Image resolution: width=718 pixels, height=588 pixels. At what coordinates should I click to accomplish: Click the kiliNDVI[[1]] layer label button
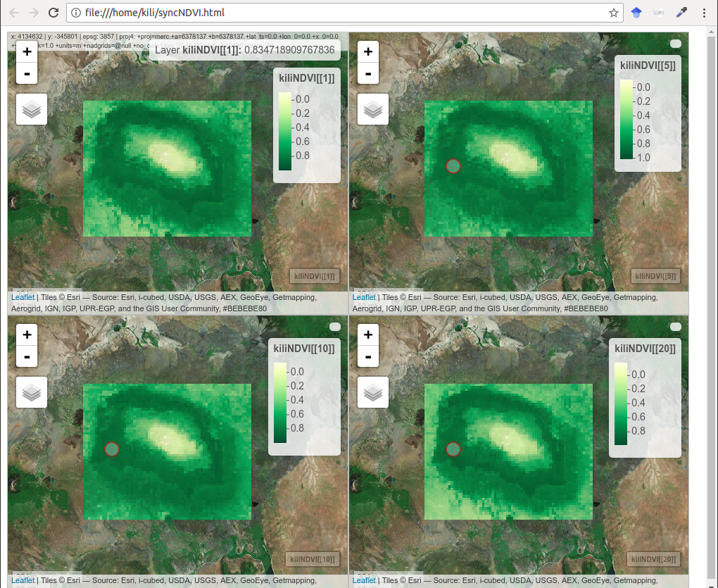click(315, 277)
